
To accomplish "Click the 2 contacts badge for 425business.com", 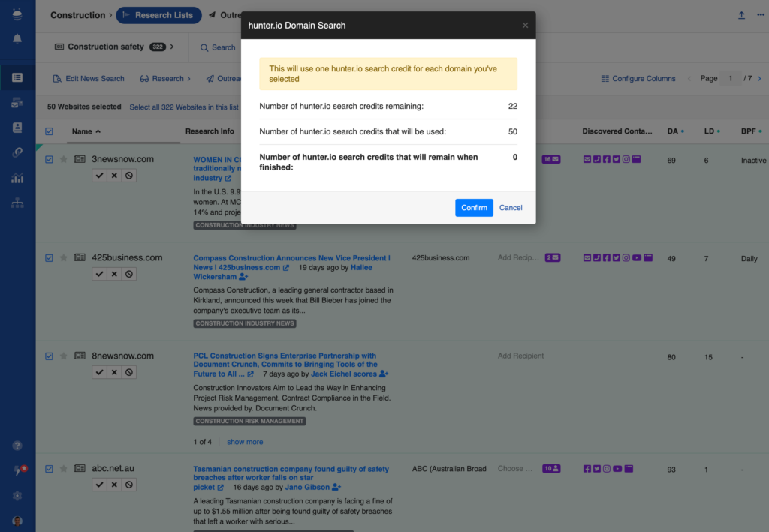I will (x=553, y=257).
